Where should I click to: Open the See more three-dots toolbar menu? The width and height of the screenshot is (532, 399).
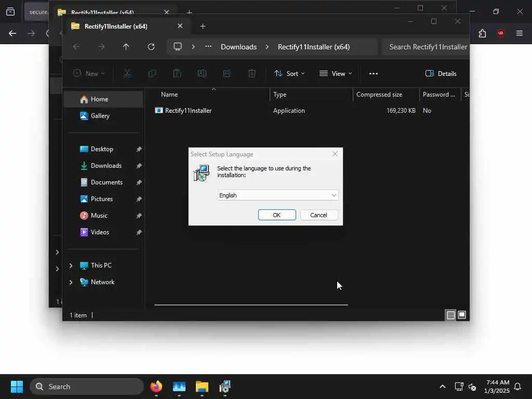click(x=373, y=73)
